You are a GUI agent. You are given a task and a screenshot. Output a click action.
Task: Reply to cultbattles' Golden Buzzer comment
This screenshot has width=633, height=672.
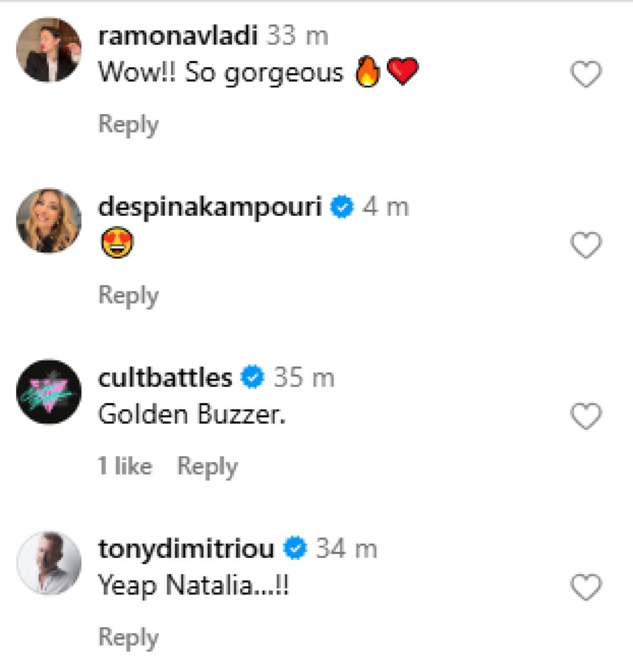point(207,466)
